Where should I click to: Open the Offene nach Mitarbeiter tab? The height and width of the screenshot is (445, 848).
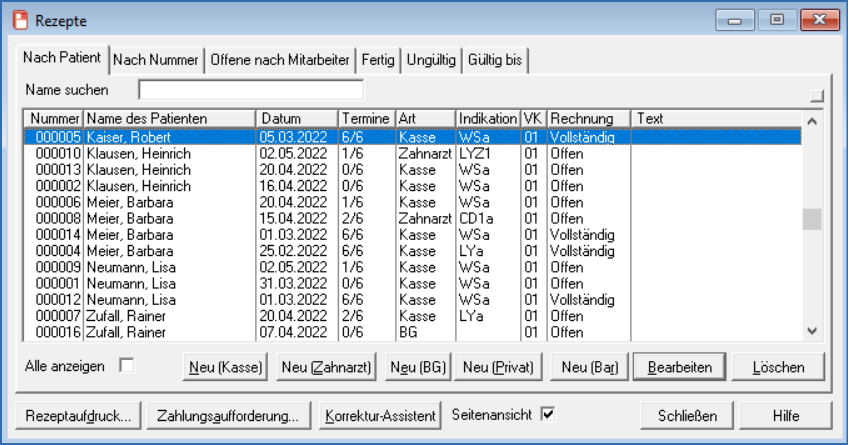280,60
